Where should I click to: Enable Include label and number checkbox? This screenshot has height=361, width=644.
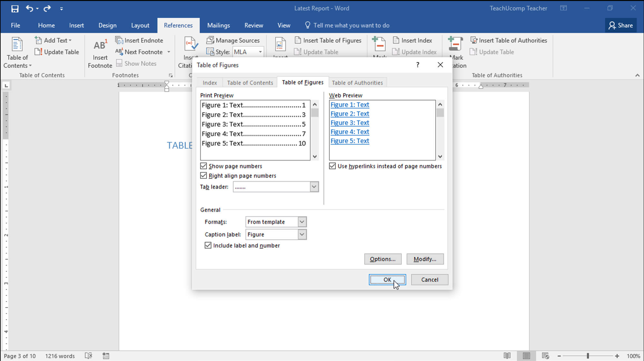pos(207,245)
